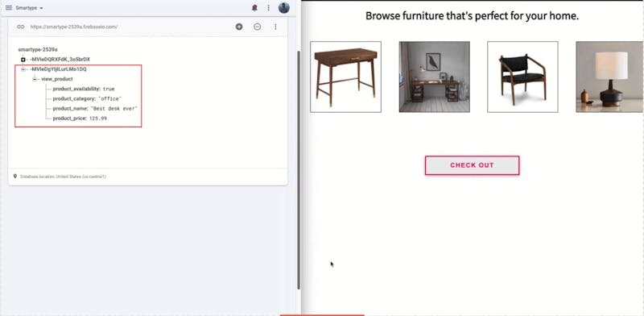Image resolution: width=644 pixels, height=316 pixels.
Task: Open the Smartype project dropdown
Action: click(30, 8)
